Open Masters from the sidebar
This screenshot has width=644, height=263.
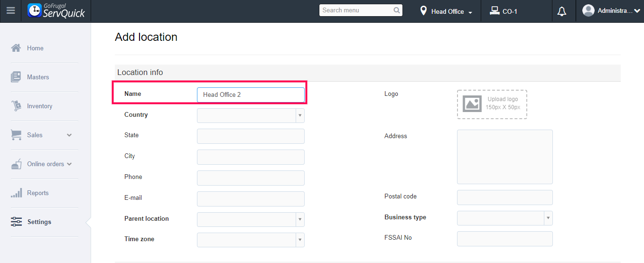[38, 77]
